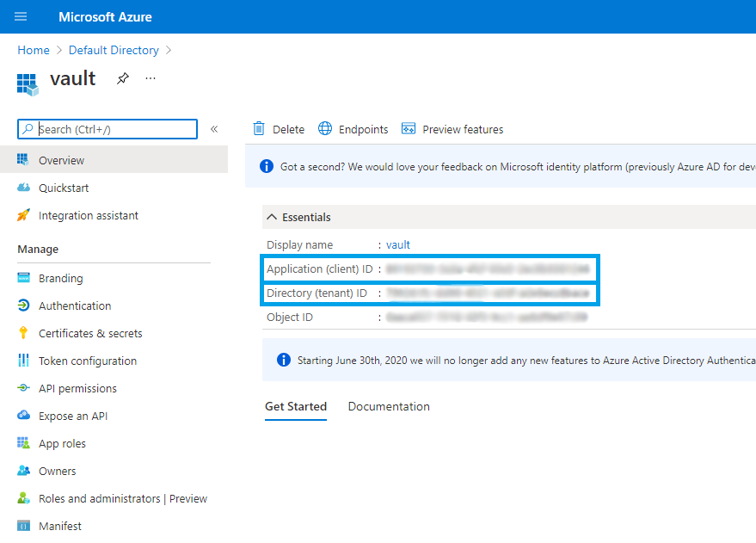
Task: Select the Object ID value
Action: point(487,318)
